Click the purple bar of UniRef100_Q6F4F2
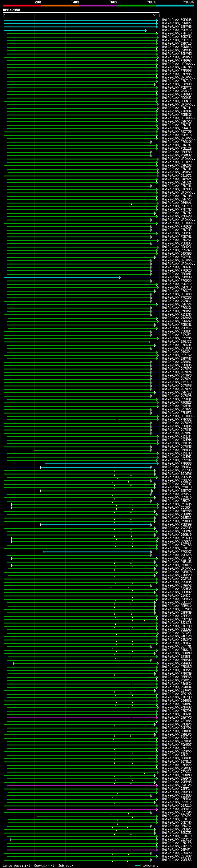Image resolution: width=197 pixels, height=868 pixels. tap(82, 809)
